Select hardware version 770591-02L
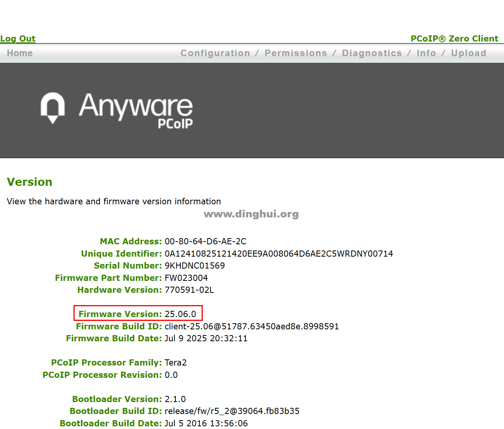 [189, 290]
